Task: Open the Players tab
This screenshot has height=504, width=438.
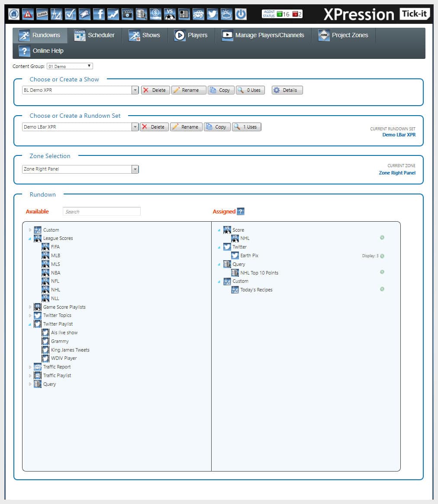Action: 191,36
